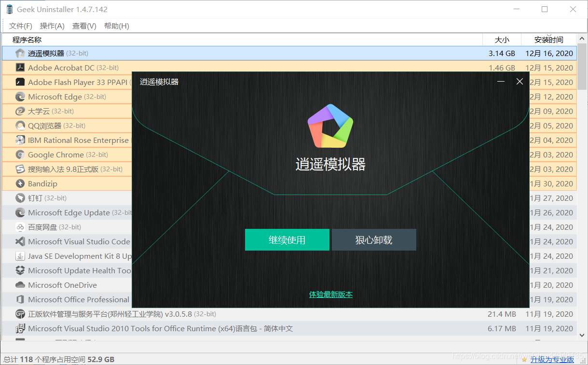
Task: Click the QQ浏览器 program icon
Action: click(20, 126)
